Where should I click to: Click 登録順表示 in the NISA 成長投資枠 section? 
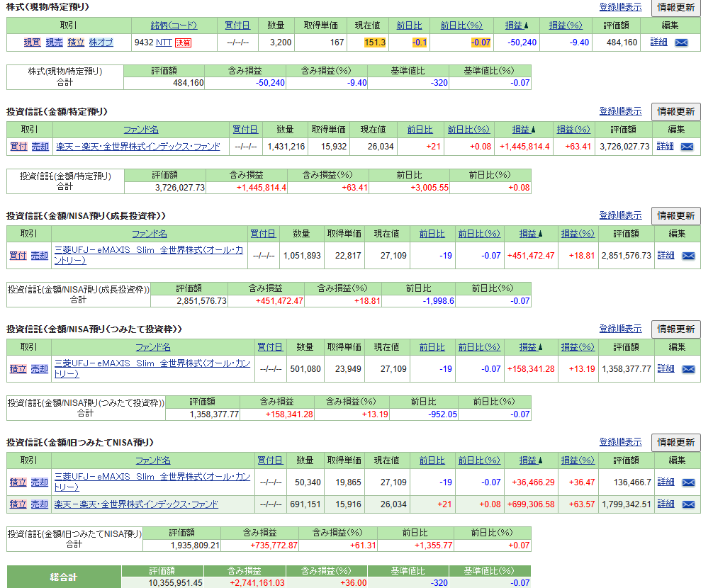(x=620, y=215)
